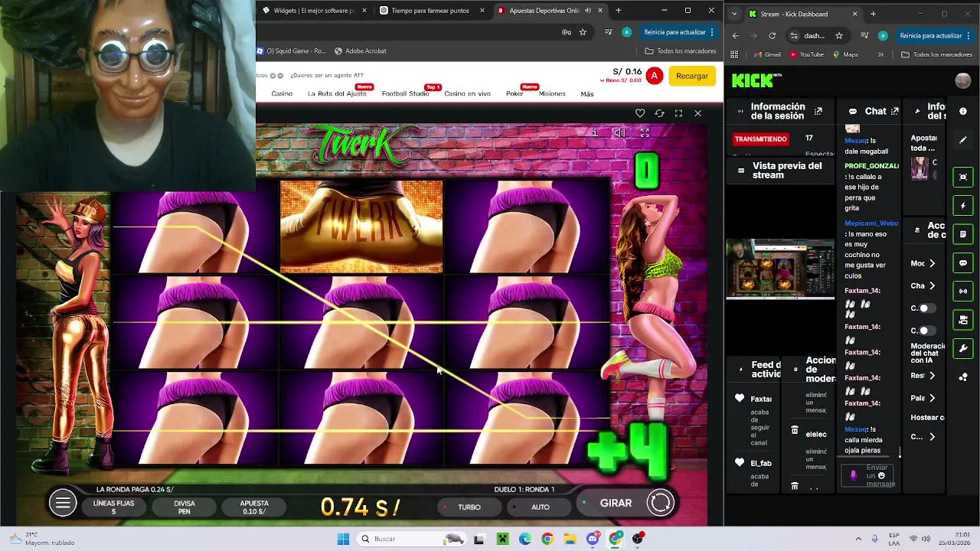The image size is (980, 551).
Task: Mute the slot game sound icon
Action: click(x=619, y=133)
